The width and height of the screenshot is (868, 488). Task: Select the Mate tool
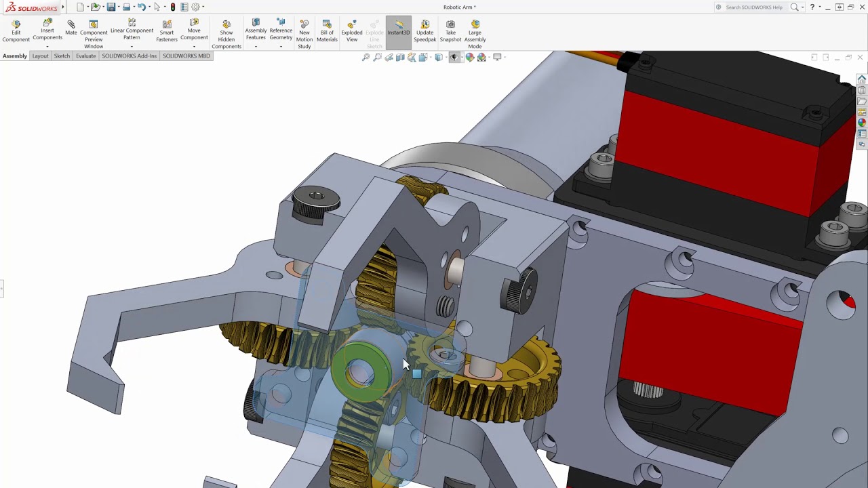(x=71, y=28)
